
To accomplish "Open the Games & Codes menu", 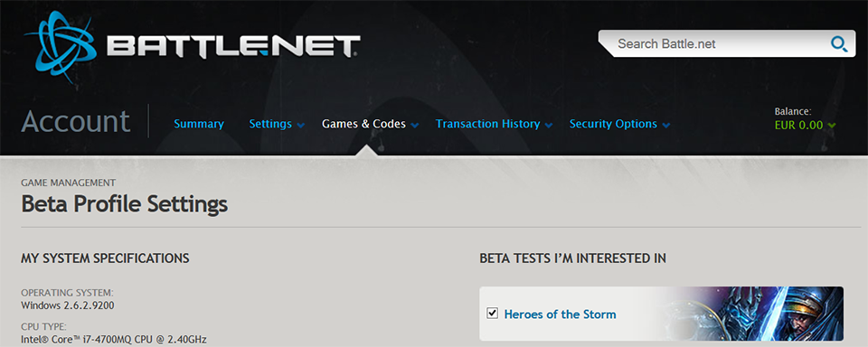I will (363, 124).
